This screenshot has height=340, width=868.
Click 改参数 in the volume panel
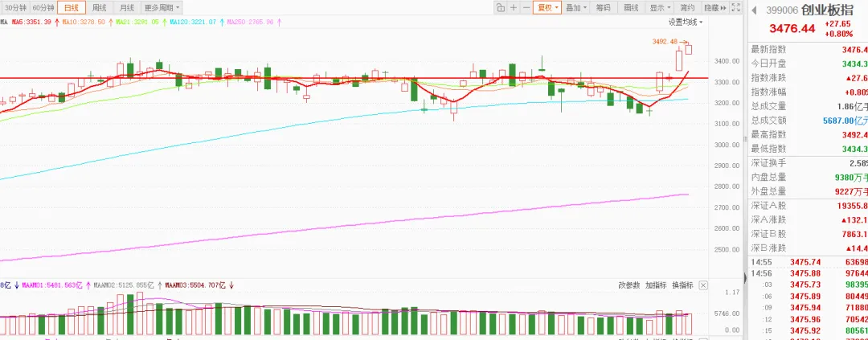[628, 285]
